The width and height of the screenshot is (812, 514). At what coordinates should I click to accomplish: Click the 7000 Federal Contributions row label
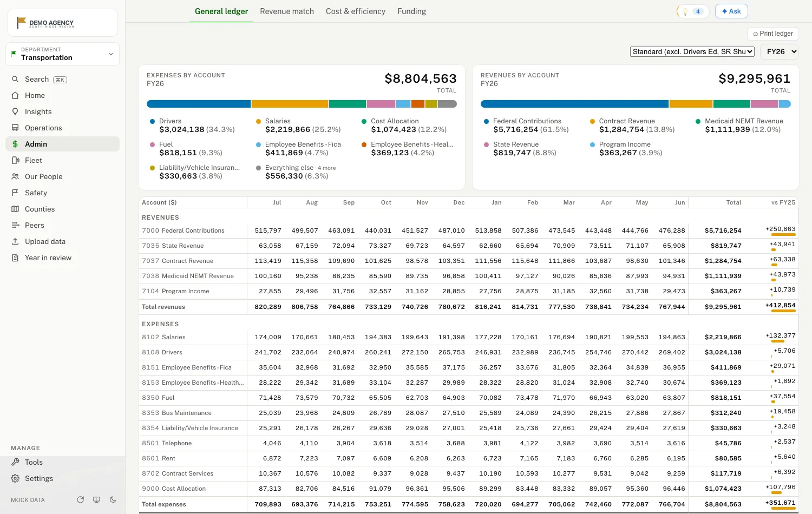[x=183, y=230]
